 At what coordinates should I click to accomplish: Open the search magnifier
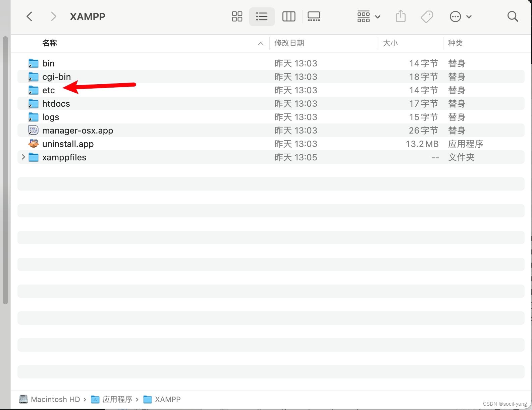(513, 16)
